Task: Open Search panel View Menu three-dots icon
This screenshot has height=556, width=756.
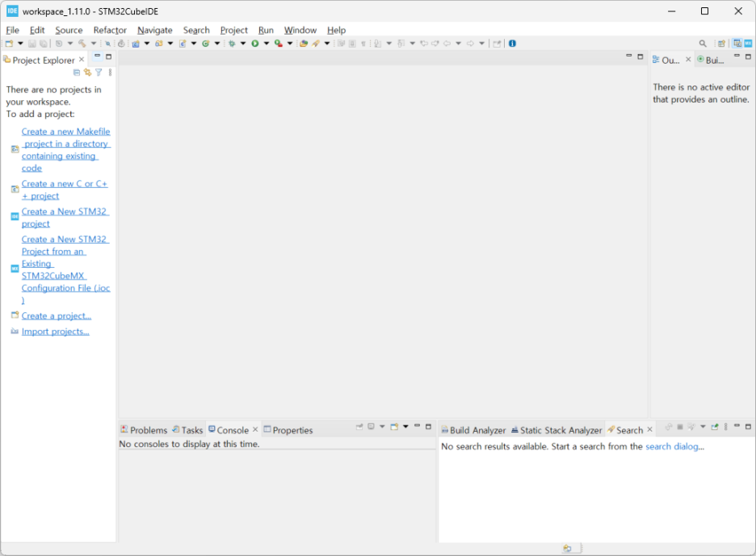Action: (725, 427)
